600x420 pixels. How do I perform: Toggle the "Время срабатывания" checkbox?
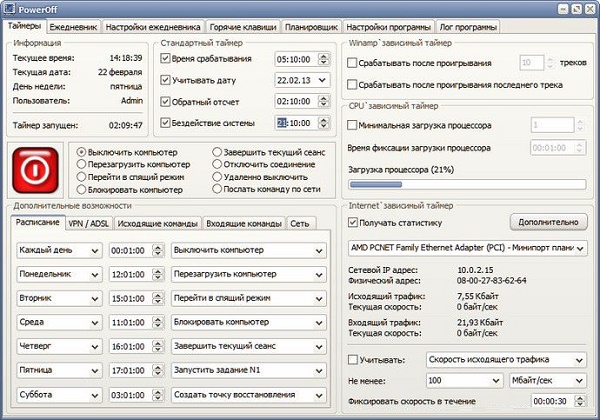[166, 59]
